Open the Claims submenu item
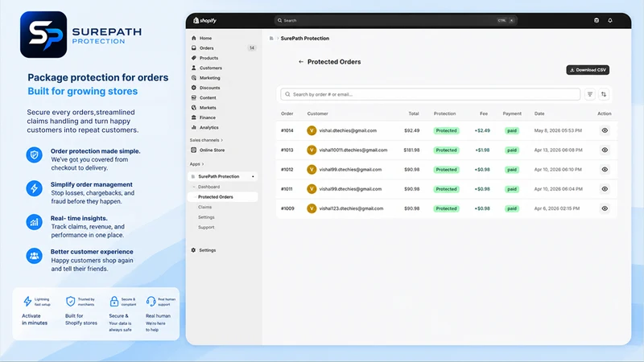The width and height of the screenshot is (644, 362). click(205, 207)
